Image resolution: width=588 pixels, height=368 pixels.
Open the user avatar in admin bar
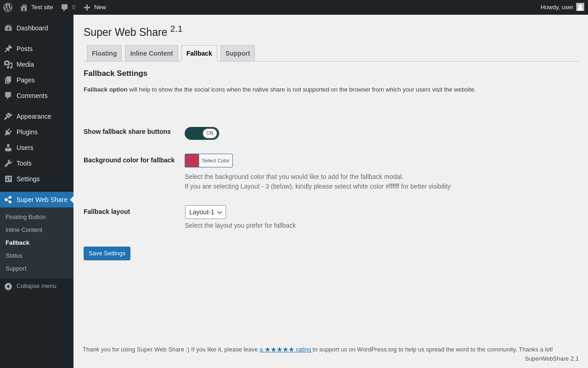tap(580, 7)
